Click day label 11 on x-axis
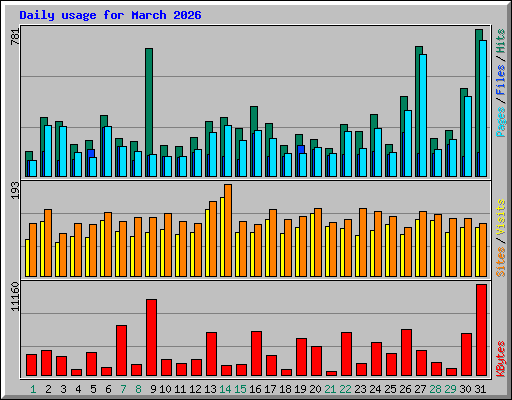The width and height of the screenshot is (512, 400). [x=180, y=389]
